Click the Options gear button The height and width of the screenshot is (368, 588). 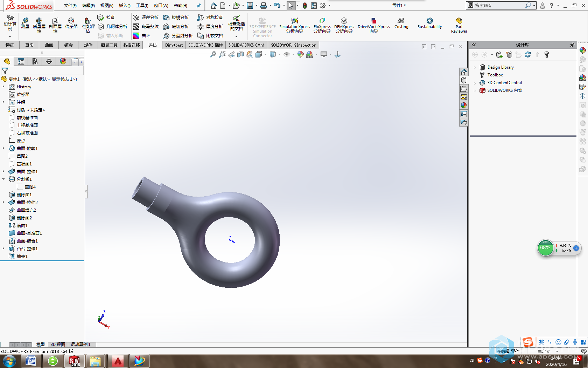click(x=323, y=6)
